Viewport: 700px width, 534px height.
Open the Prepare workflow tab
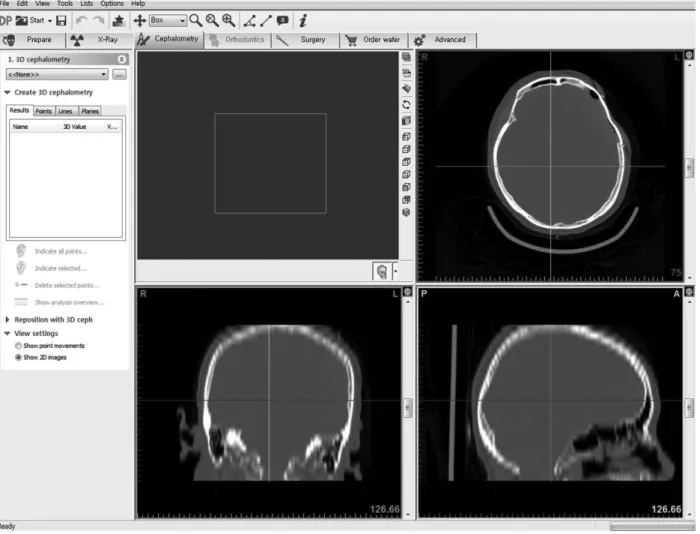tap(32, 40)
